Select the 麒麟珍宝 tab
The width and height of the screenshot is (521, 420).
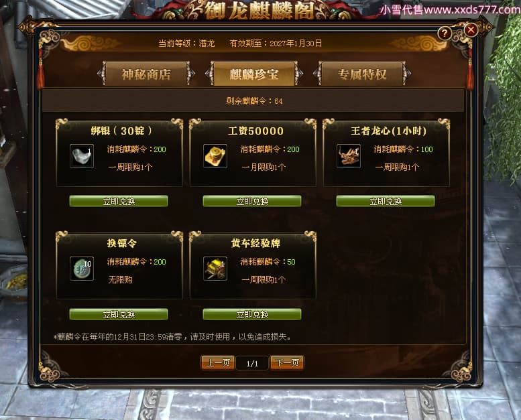coord(254,74)
